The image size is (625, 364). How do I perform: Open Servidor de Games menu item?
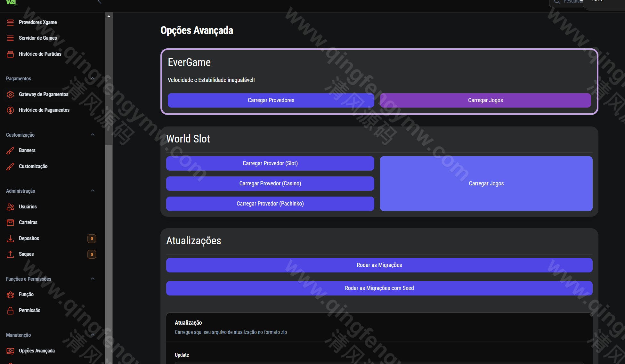pos(38,38)
